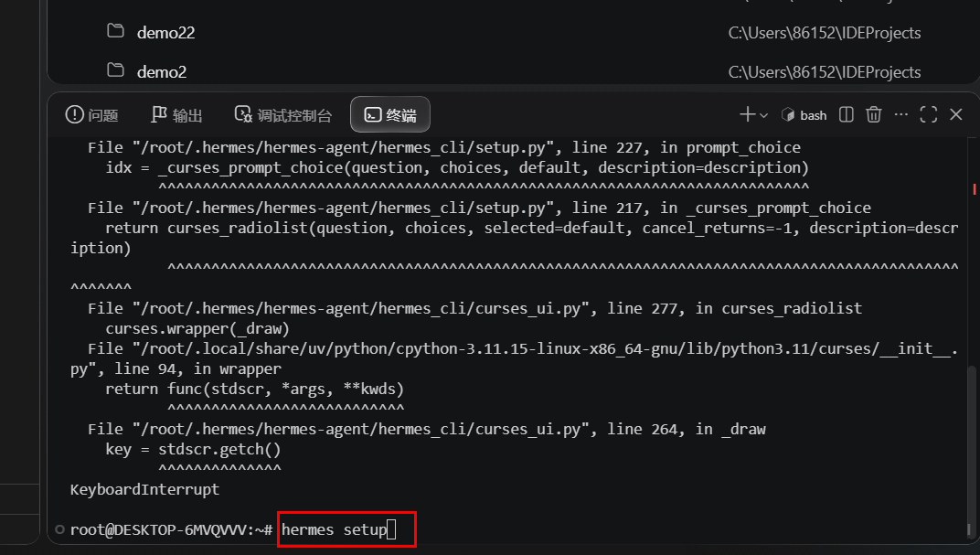Split the terminal panel
This screenshot has height=555, width=980.
(x=847, y=114)
